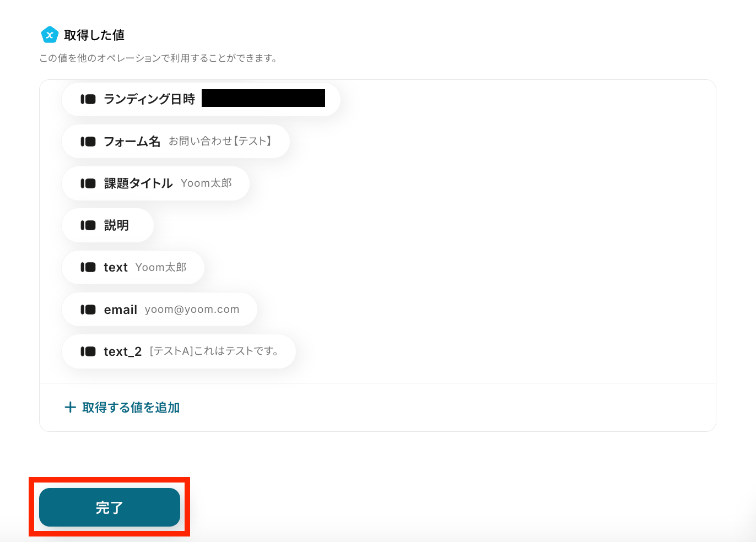Click the icon beside the text_2 value
Screen dimensions: 756x542
(88, 351)
